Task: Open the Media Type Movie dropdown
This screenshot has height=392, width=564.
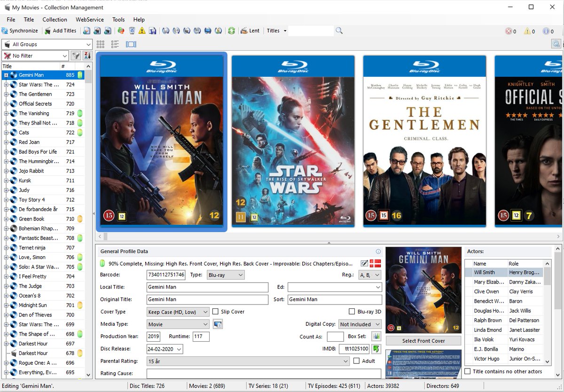Action: [x=178, y=324]
